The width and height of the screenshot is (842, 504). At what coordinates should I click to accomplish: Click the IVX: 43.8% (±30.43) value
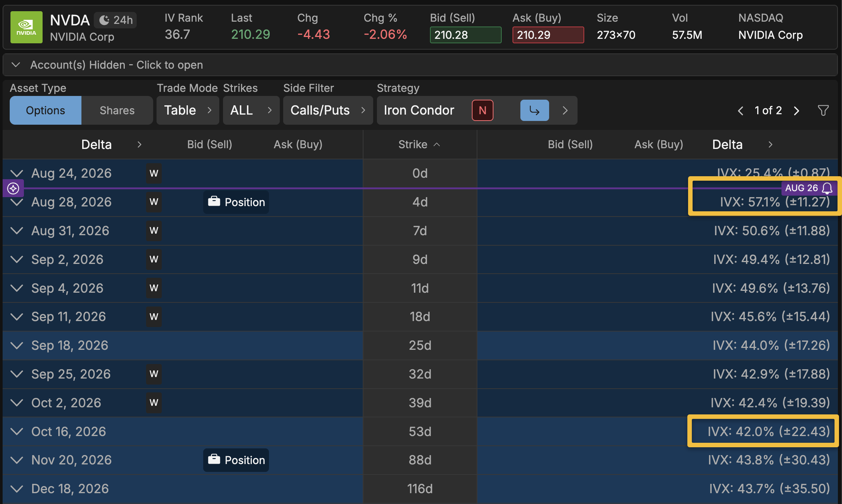[x=769, y=460]
